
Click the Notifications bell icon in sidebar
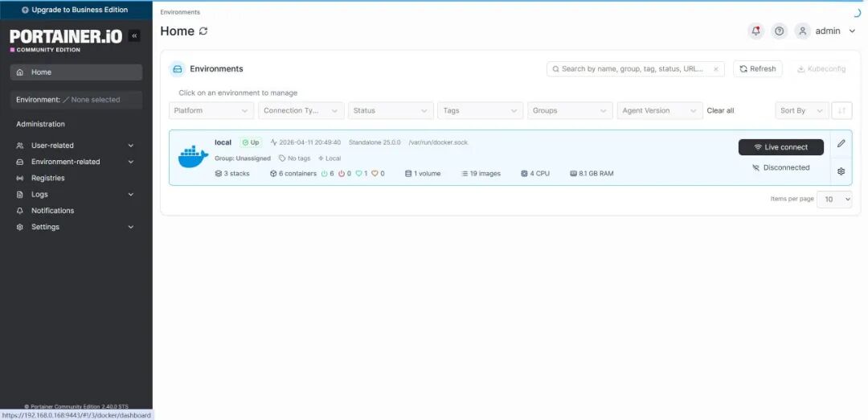20,211
